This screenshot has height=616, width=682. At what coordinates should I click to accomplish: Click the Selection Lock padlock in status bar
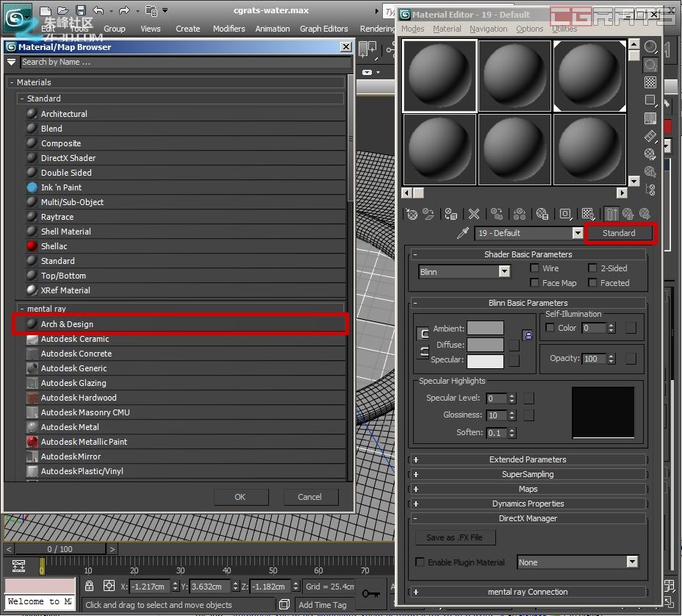tap(89, 586)
